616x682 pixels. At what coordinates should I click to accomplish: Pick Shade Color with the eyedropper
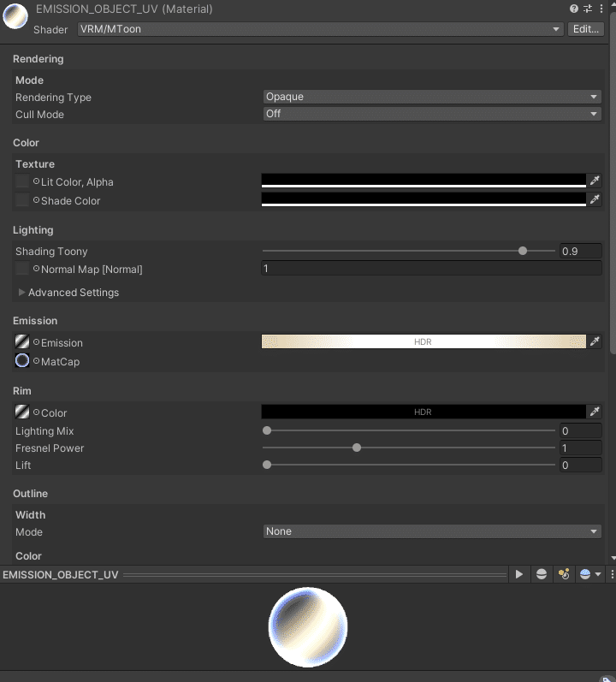coord(595,199)
